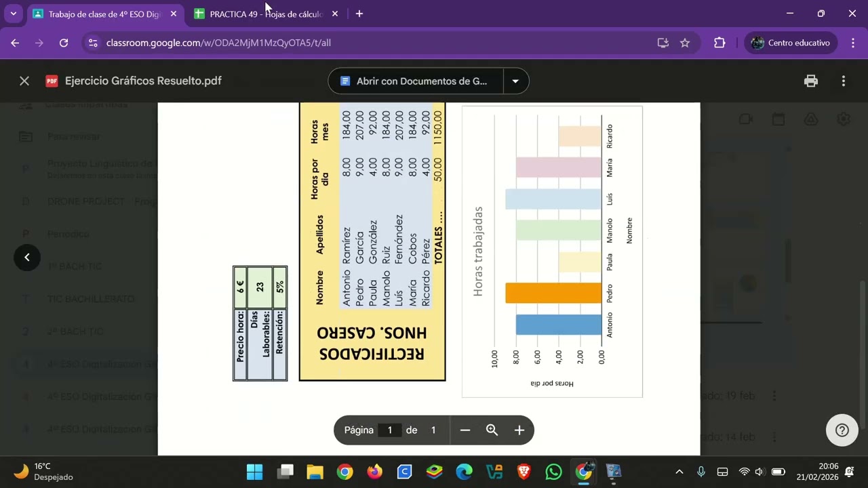Print the PDF document
Viewport: 868px width, 488px height.
(x=811, y=81)
